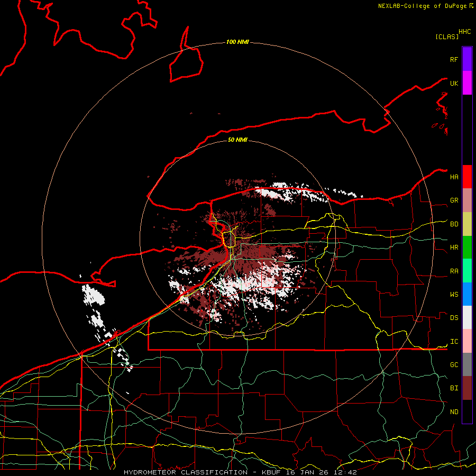
Task: Click the purple RF color swatch in the legend
Action: (467, 59)
